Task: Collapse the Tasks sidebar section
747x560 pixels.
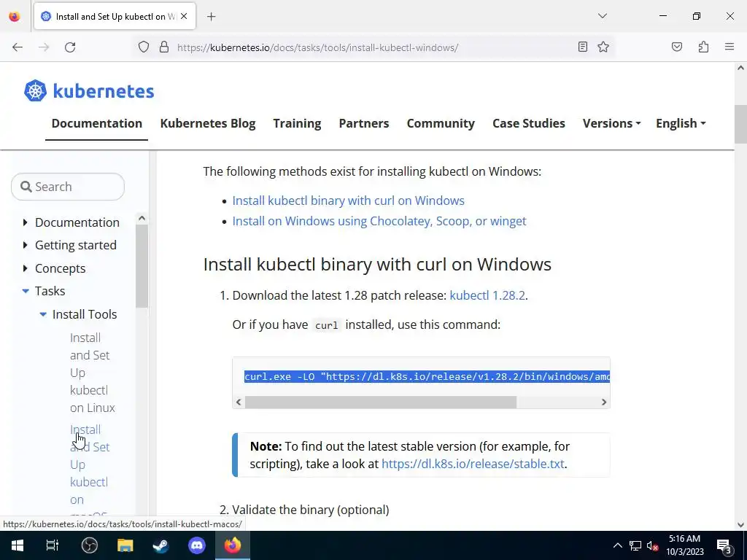Action: click(26, 291)
